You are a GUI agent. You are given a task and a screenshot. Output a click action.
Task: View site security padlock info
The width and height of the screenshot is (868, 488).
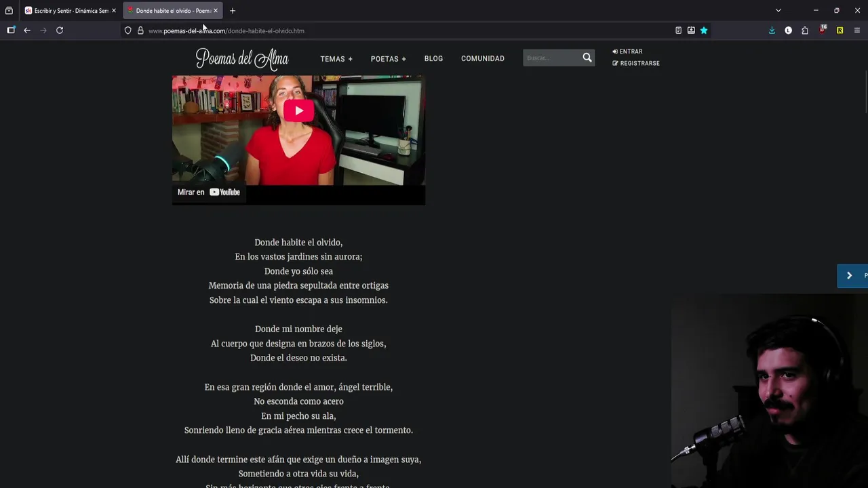point(140,30)
